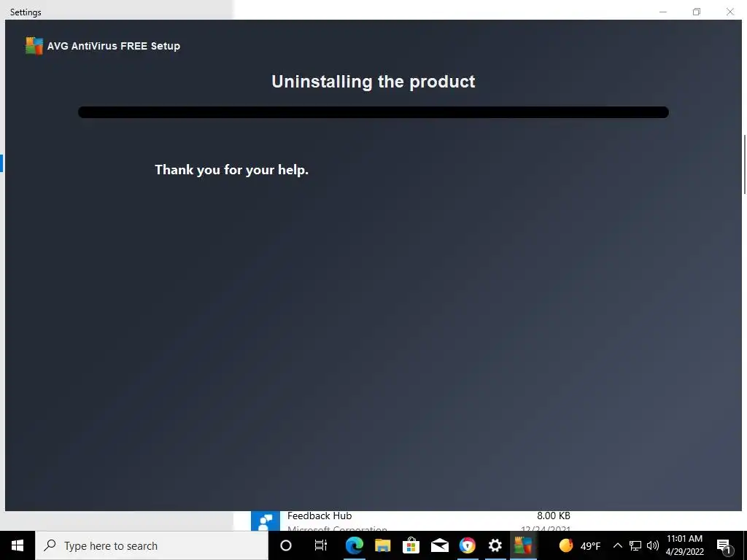
Task: Open File Explorer from the taskbar
Action: pos(382,545)
